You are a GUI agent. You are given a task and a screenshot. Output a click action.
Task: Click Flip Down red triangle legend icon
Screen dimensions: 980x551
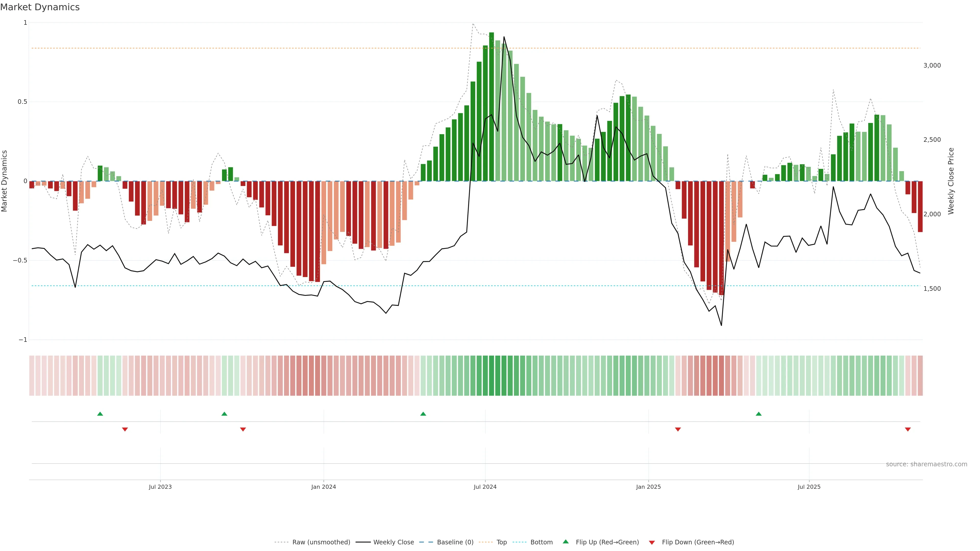click(652, 542)
